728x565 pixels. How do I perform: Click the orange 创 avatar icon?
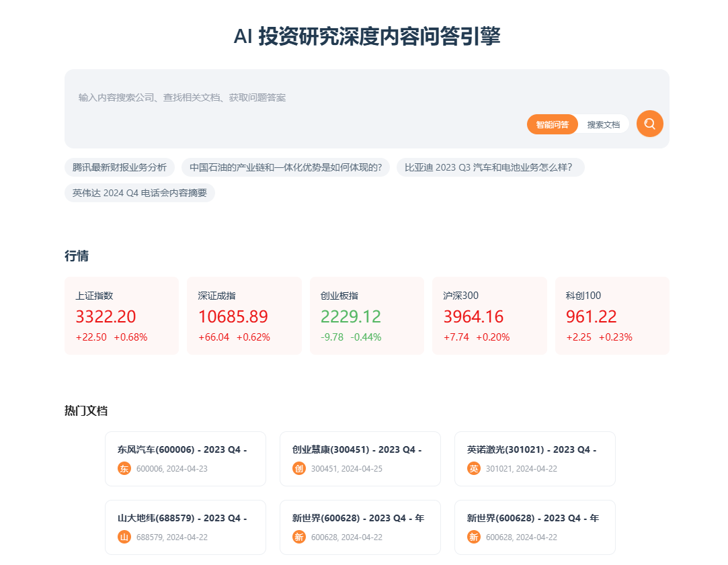click(299, 468)
